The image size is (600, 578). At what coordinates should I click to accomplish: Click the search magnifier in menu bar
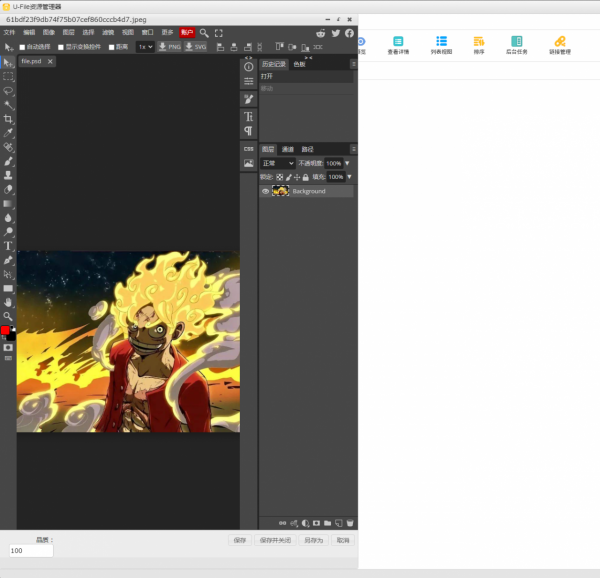(x=204, y=33)
